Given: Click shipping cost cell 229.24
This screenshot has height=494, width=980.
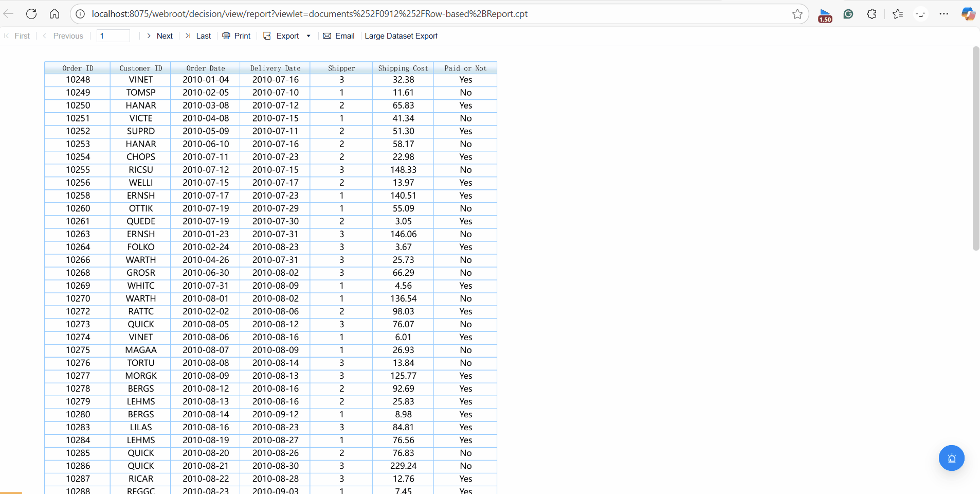Looking at the screenshot, I should 403,466.
